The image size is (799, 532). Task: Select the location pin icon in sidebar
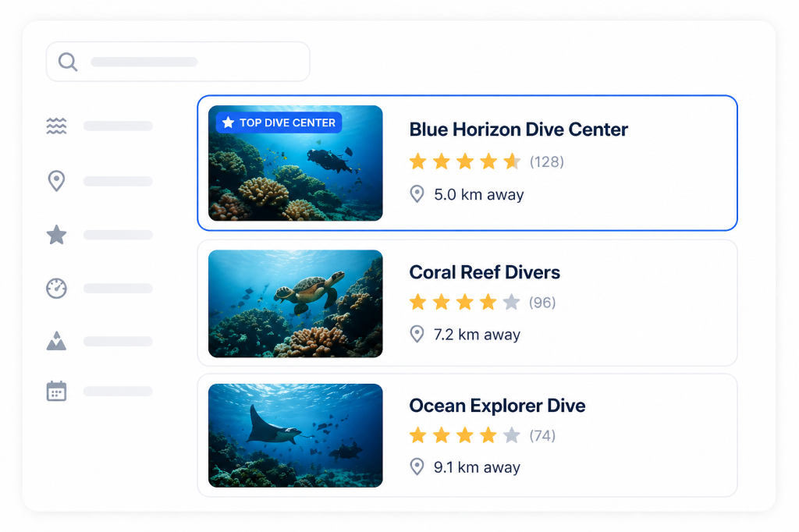(x=56, y=181)
